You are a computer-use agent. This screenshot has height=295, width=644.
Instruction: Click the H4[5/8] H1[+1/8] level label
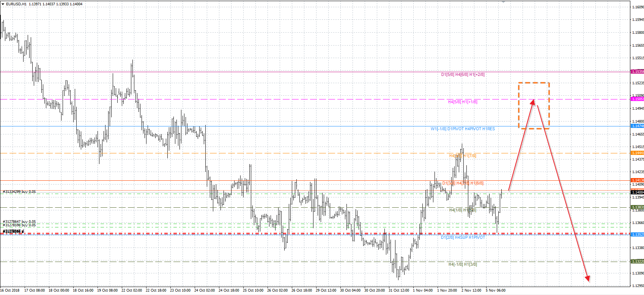click(463, 102)
